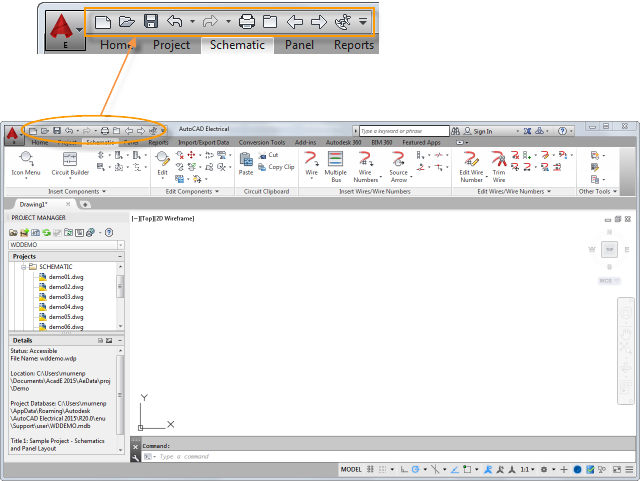Click the Open folder icon in enlarged callout

(127, 21)
